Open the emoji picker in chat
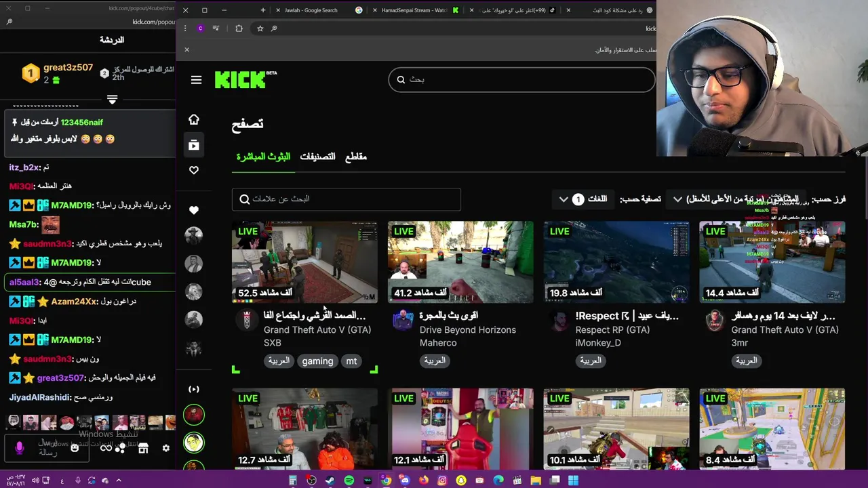Screen dimensions: 868x488 [75, 448]
